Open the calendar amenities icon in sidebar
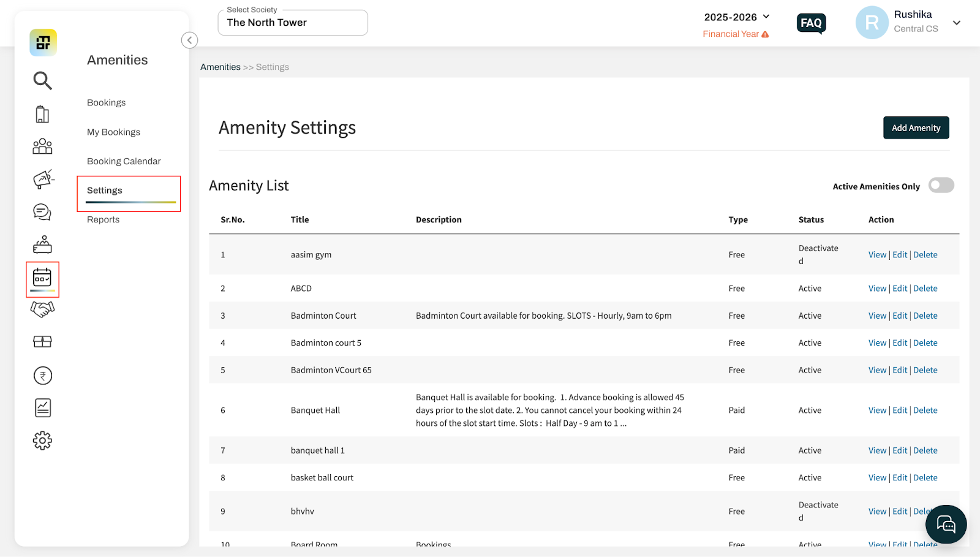 42,278
